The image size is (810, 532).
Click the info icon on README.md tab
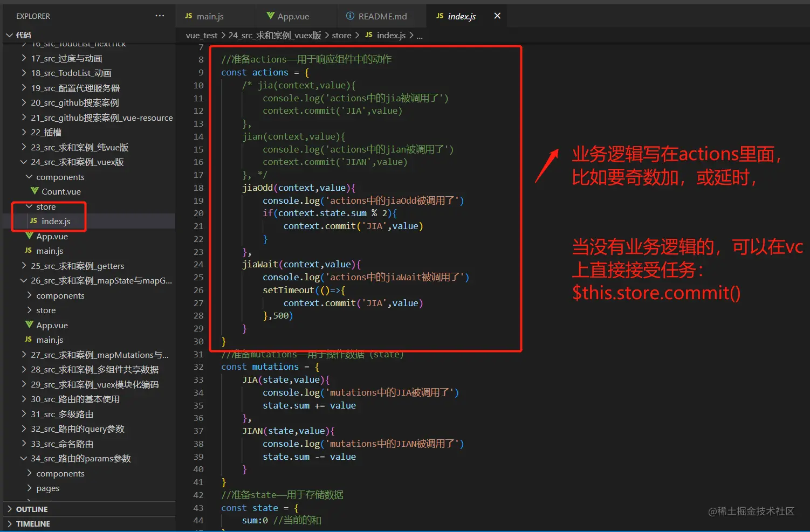350,16
